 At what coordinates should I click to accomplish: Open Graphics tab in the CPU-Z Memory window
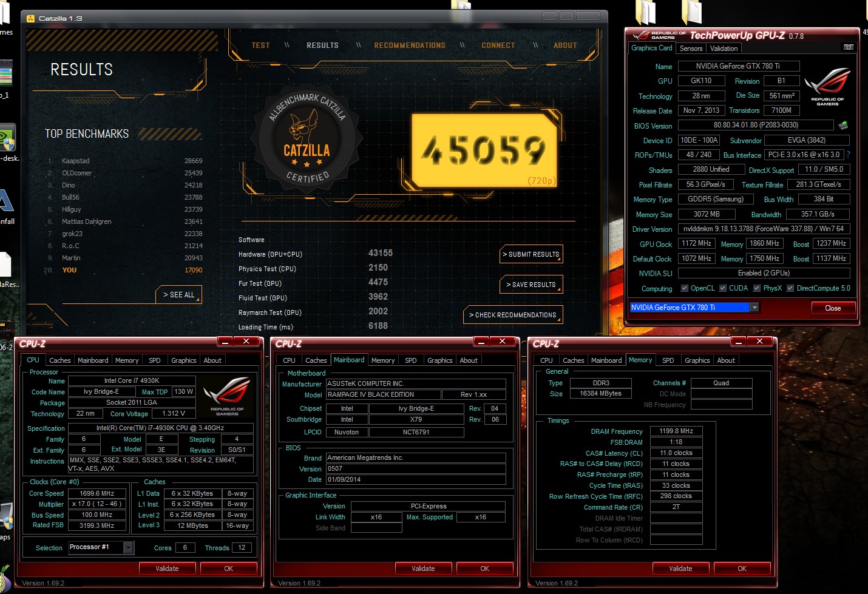[x=697, y=360]
